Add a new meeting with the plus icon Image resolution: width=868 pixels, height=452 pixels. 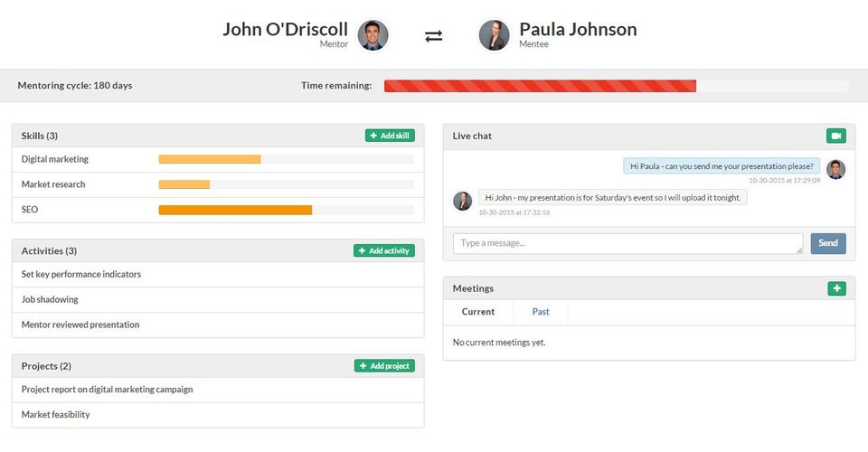pyautogui.click(x=836, y=288)
